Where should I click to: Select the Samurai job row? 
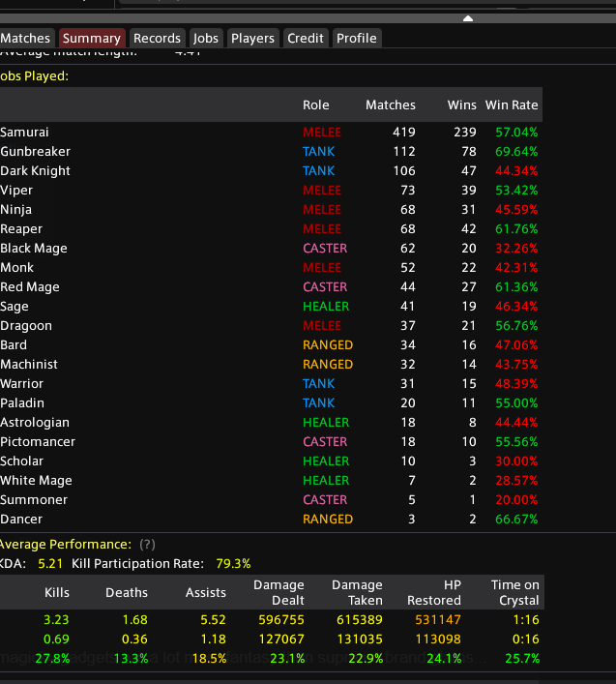tap(271, 133)
